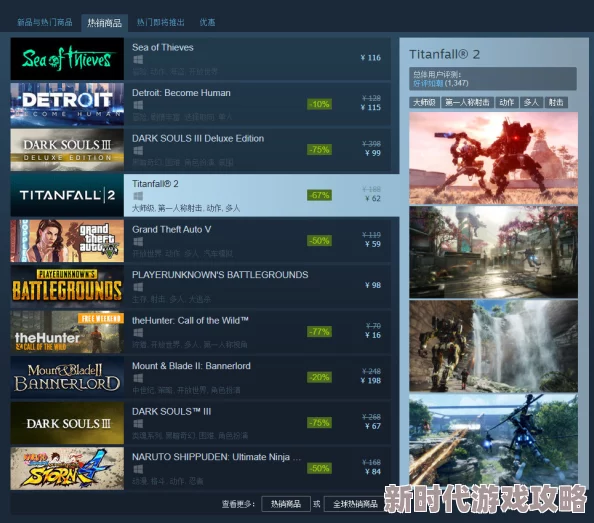Viewport: 594px width, 523px height.
Task: Click the 好评如潮 review summary link
Action: point(428,83)
